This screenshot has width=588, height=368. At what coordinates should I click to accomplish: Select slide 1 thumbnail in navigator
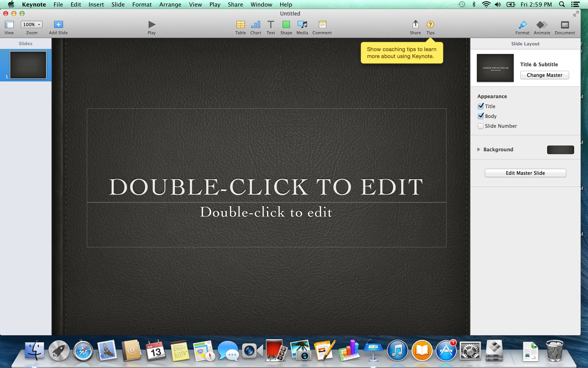tap(28, 65)
